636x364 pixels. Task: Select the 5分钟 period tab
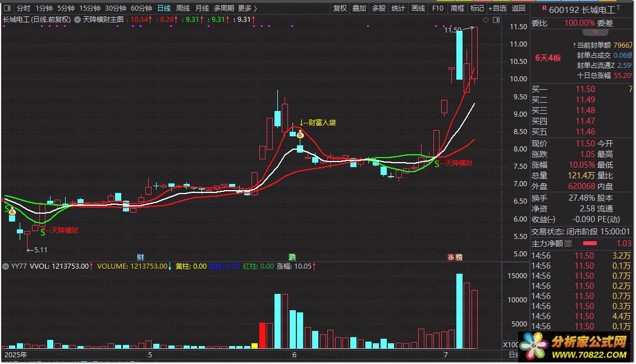(66, 8)
